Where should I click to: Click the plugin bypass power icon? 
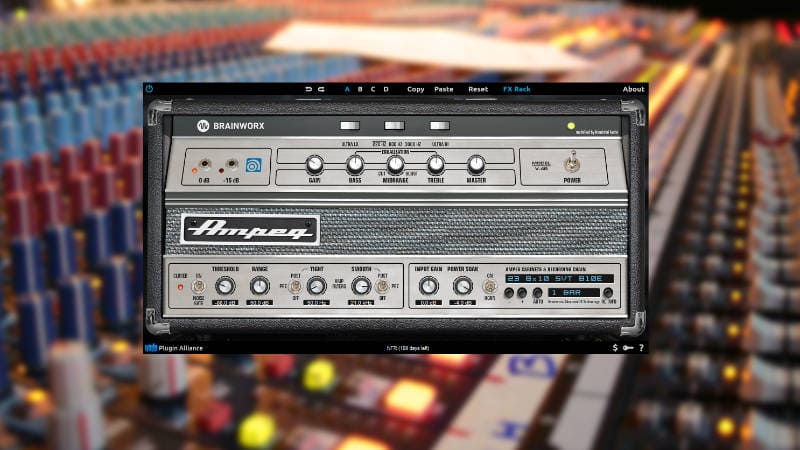point(149,89)
